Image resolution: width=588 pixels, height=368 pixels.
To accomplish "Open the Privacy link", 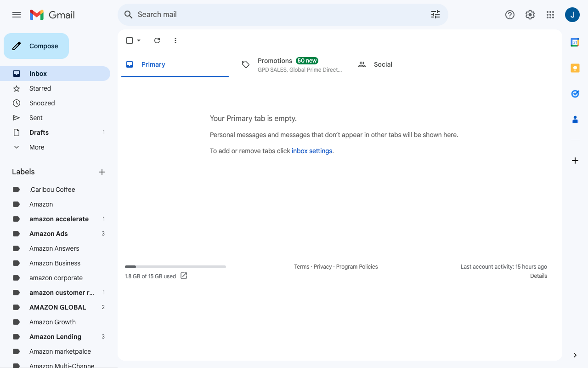I will click(x=322, y=267).
